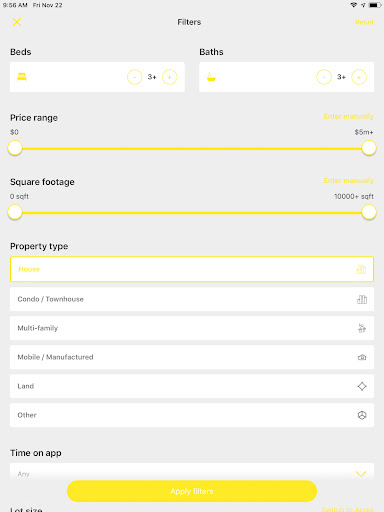Check the Wi-Fi status icon
The width and height of the screenshot is (384, 512).
click(x=354, y=5)
